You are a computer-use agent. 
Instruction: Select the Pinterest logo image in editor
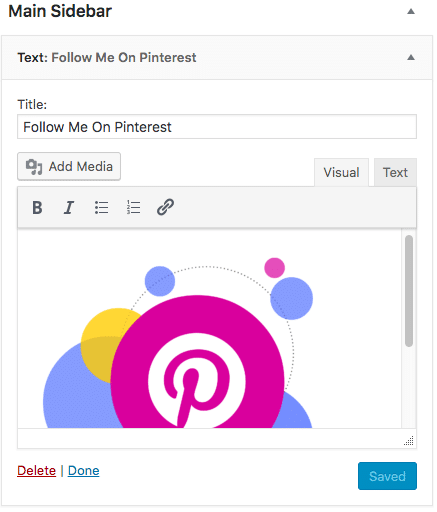pyautogui.click(x=178, y=343)
